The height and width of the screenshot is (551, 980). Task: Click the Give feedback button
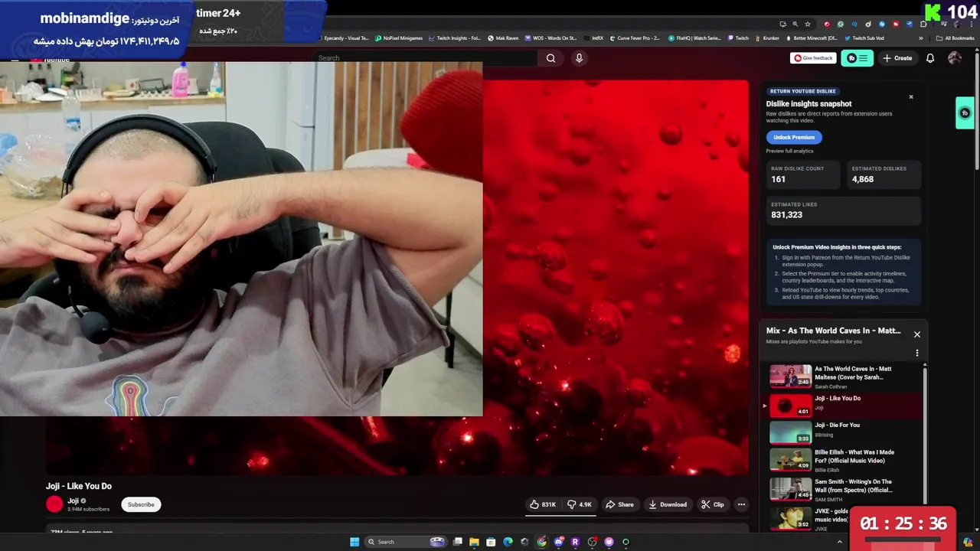pos(813,58)
